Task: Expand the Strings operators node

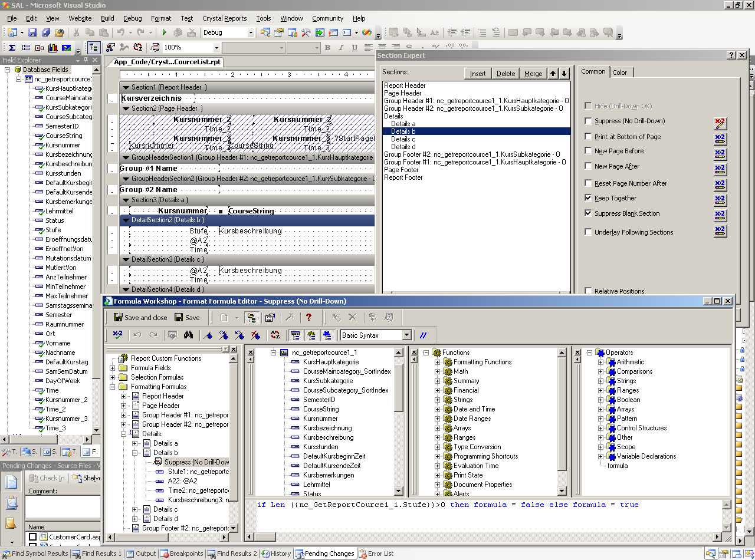Action: coord(601,381)
